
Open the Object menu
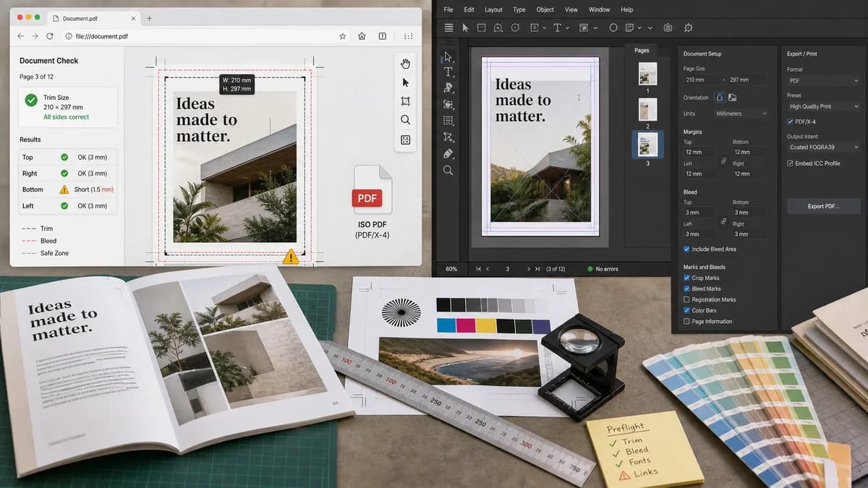coord(545,9)
